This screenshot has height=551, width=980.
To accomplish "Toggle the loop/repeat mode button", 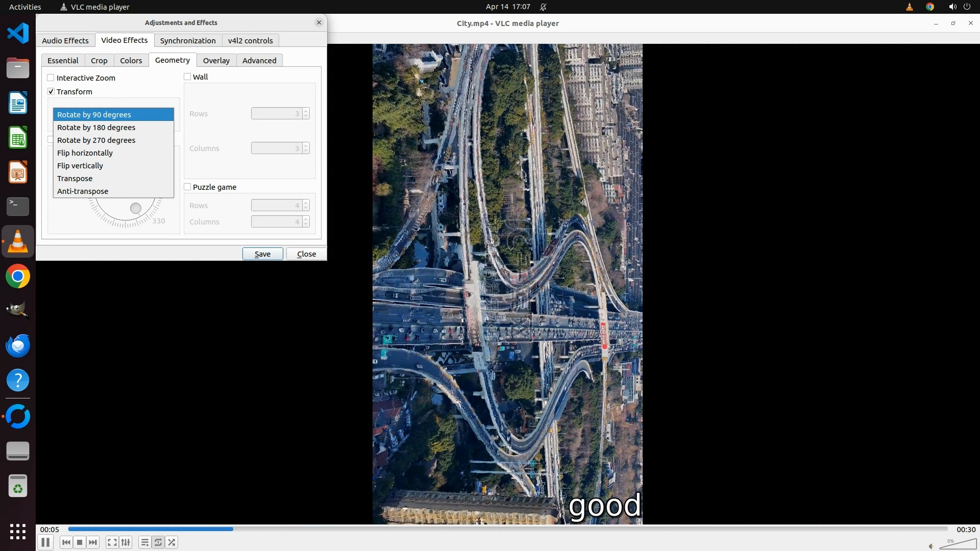I will click(158, 542).
